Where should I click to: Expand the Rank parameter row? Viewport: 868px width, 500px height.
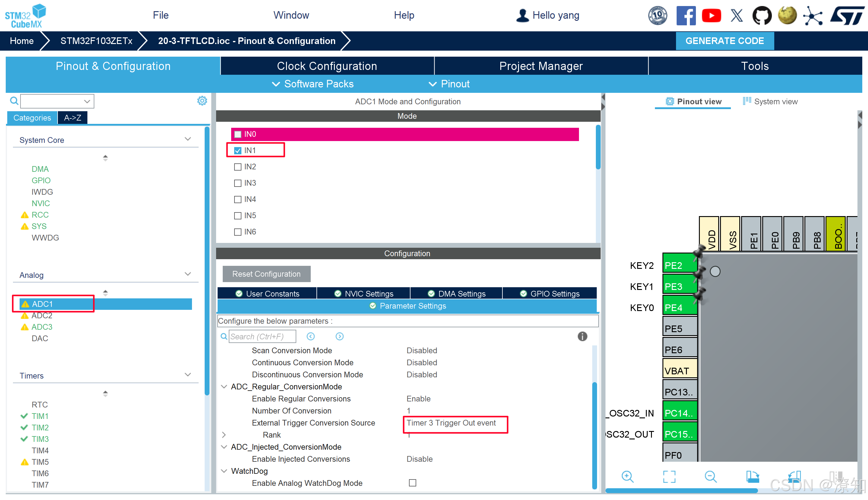[224, 435]
